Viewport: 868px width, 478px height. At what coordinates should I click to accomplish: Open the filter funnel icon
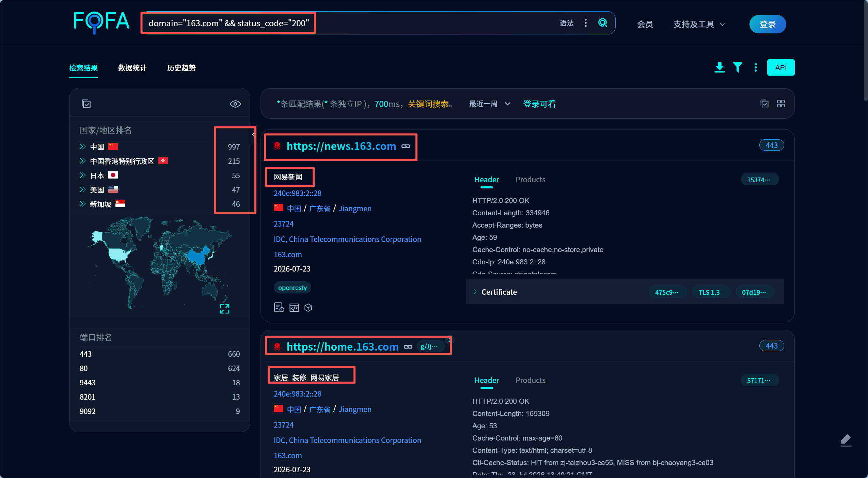point(737,67)
